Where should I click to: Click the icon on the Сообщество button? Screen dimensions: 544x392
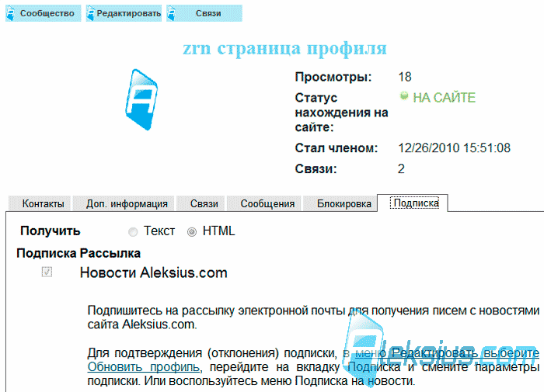(11, 13)
